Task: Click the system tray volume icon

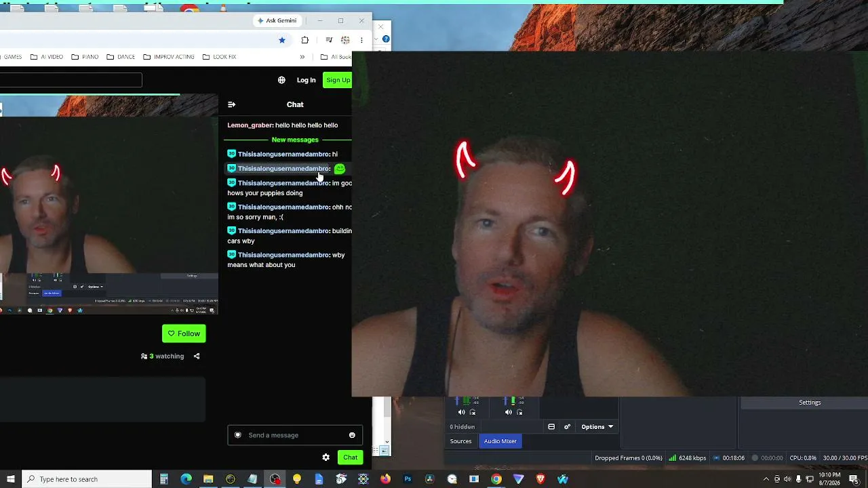Action: pos(787,479)
